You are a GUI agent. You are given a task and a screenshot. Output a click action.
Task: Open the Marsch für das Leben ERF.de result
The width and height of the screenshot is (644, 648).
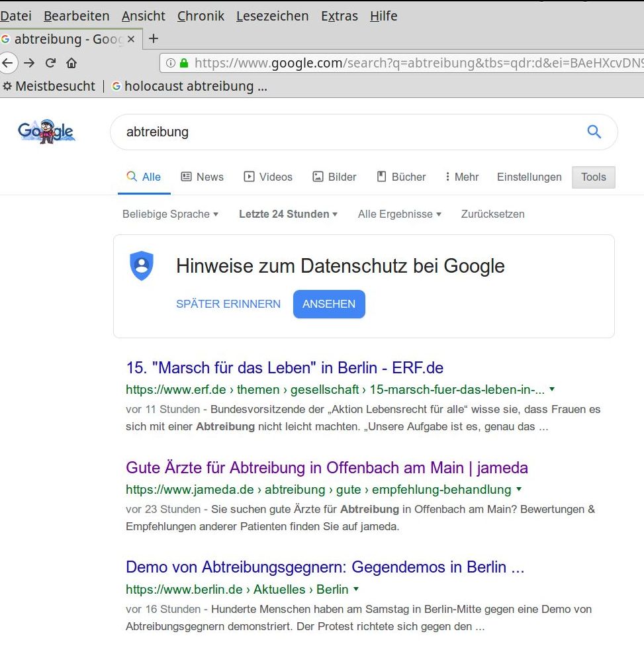click(285, 368)
